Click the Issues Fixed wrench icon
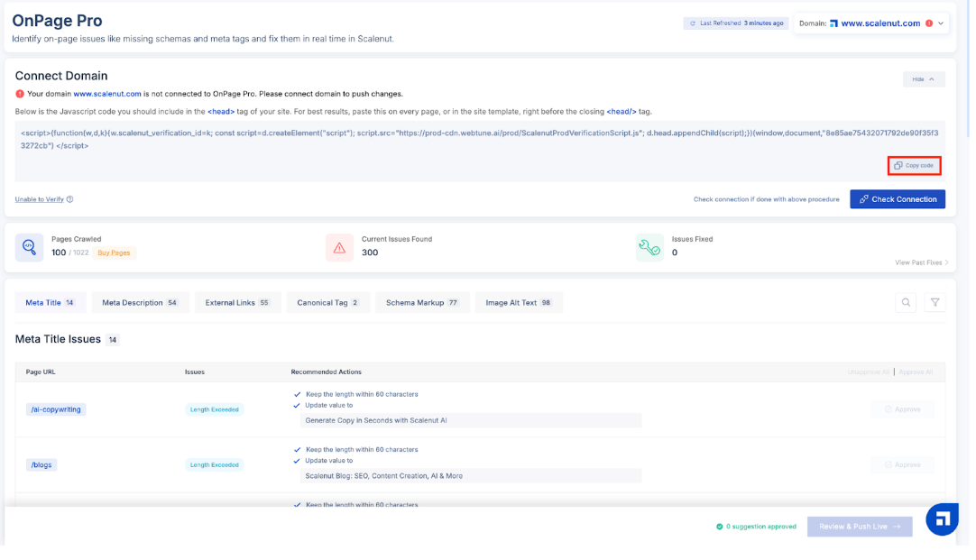976x560 pixels. [x=649, y=247]
